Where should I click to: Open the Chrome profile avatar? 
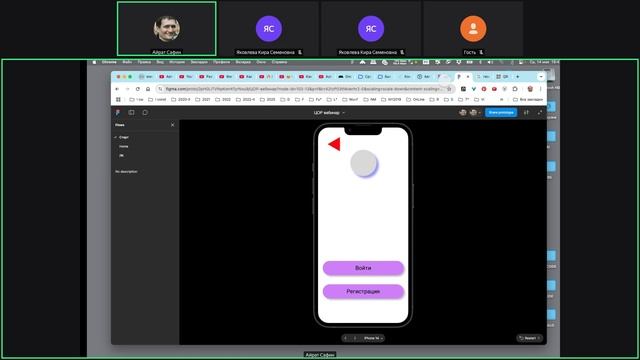point(530,89)
